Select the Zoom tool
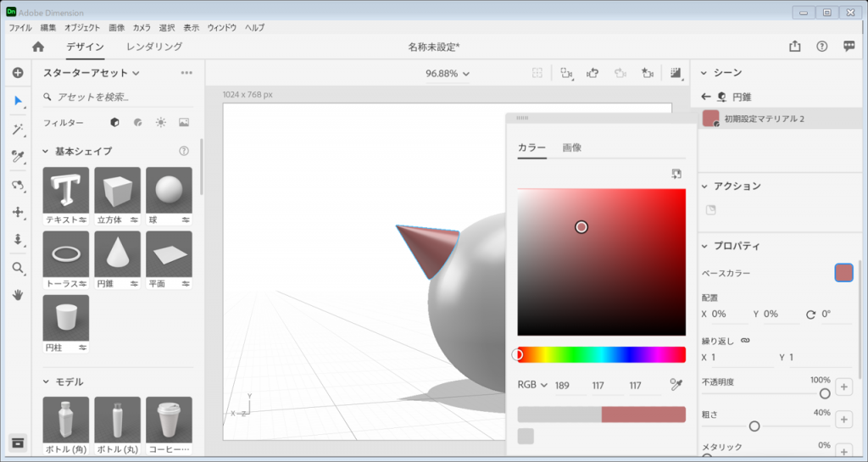Image resolution: width=868 pixels, height=462 pixels. [17, 268]
